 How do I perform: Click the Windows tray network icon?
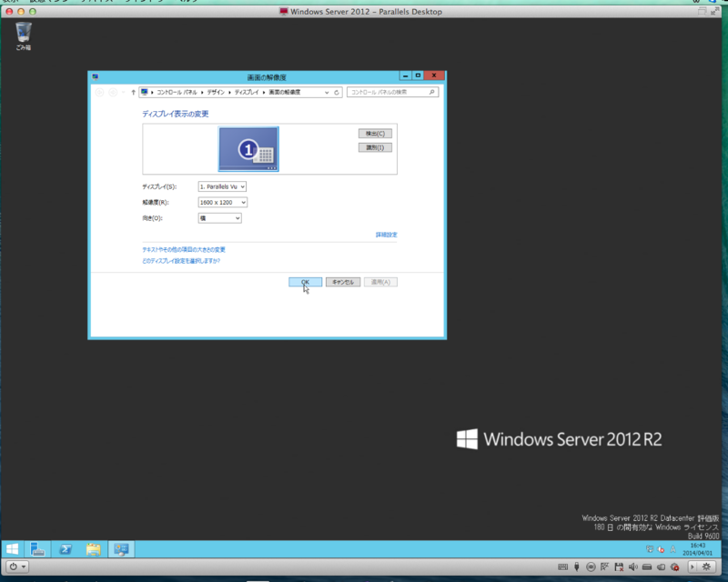pyautogui.click(x=650, y=549)
